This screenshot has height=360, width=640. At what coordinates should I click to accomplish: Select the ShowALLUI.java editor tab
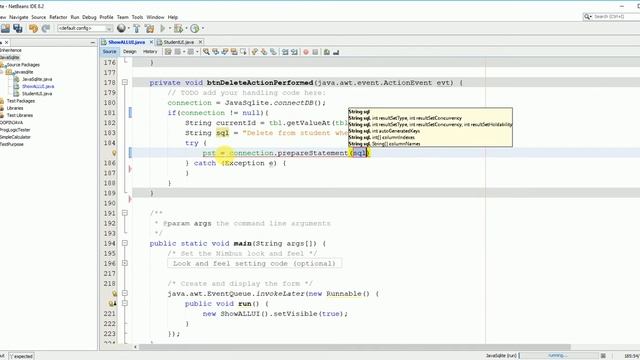tap(127, 42)
